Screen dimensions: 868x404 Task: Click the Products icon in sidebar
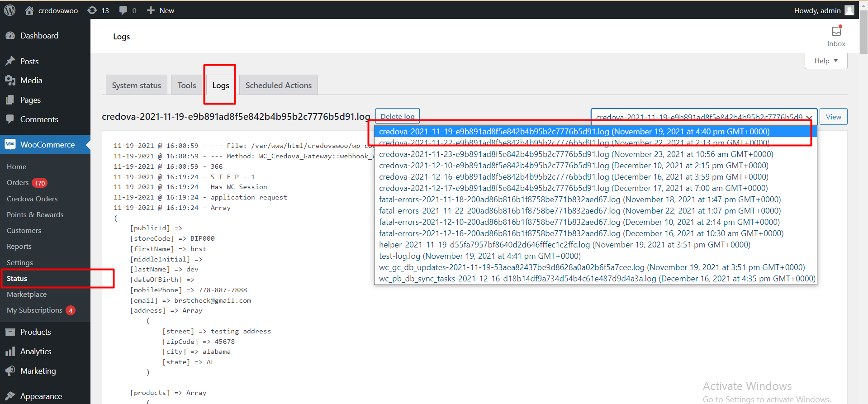(x=10, y=332)
